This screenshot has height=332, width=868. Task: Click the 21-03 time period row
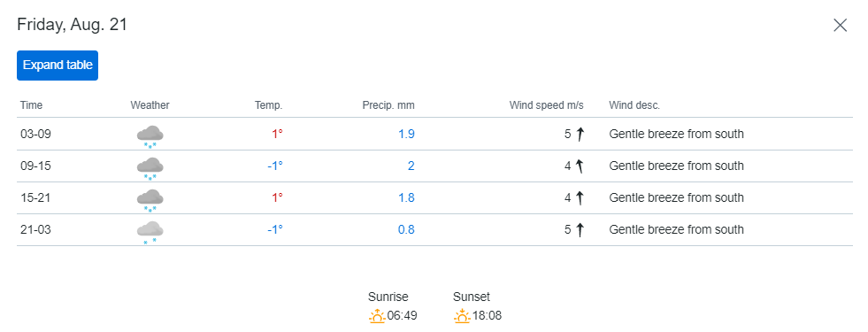click(x=434, y=230)
